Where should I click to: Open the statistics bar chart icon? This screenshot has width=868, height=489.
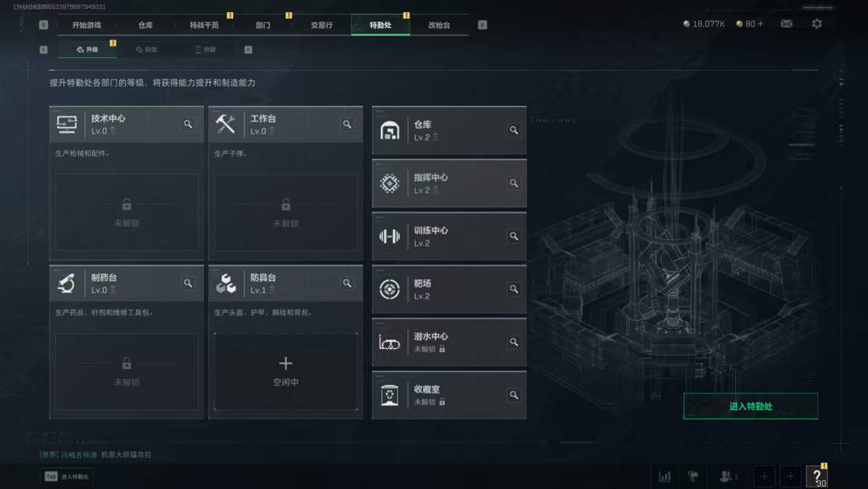pos(665,476)
